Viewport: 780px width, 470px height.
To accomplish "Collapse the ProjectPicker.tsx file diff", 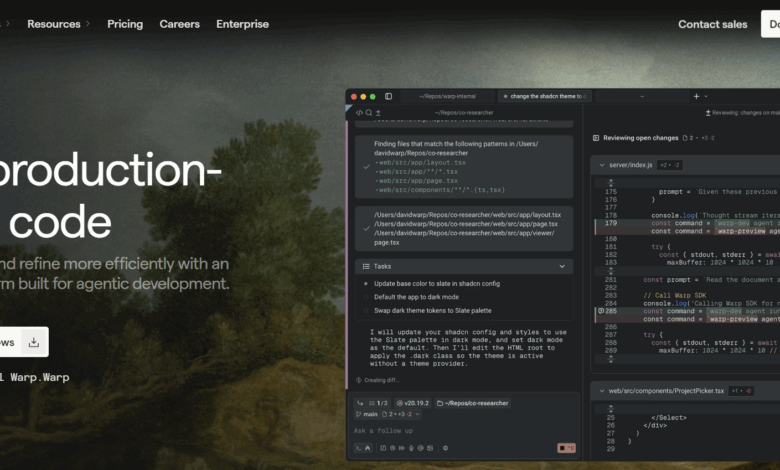I will click(x=600, y=389).
